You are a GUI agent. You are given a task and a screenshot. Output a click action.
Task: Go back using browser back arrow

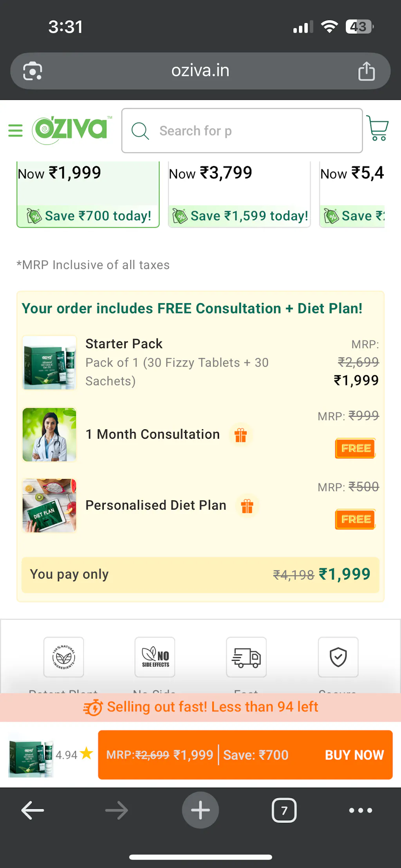click(x=33, y=810)
